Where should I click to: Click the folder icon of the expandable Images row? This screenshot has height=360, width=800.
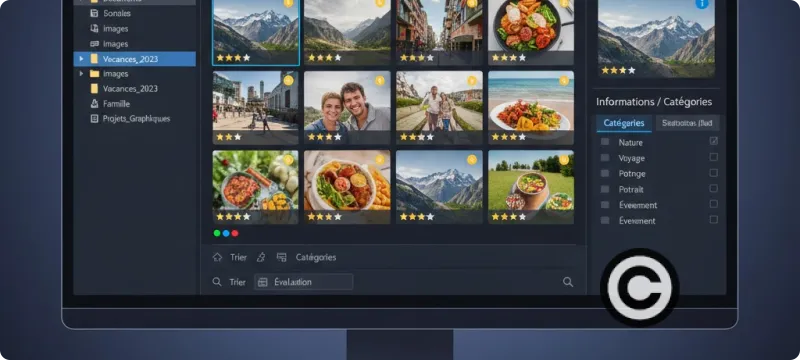coord(94,73)
